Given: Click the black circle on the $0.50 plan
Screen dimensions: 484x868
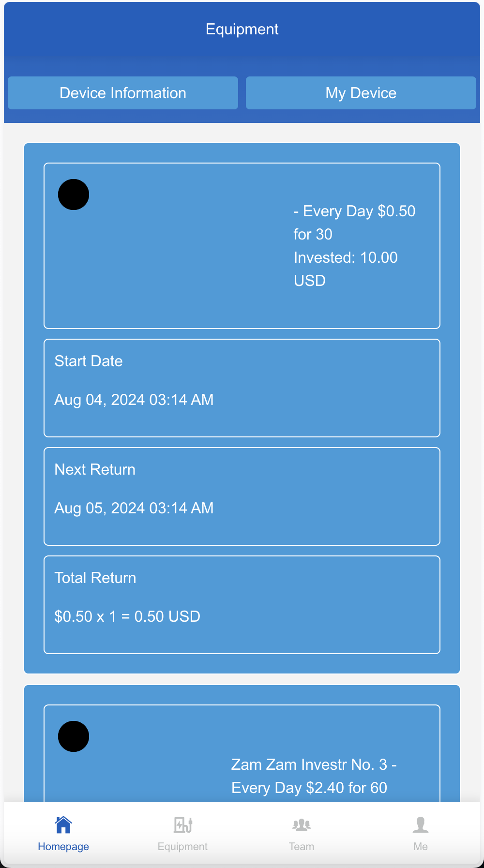Looking at the screenshot, I should point(74,195).
